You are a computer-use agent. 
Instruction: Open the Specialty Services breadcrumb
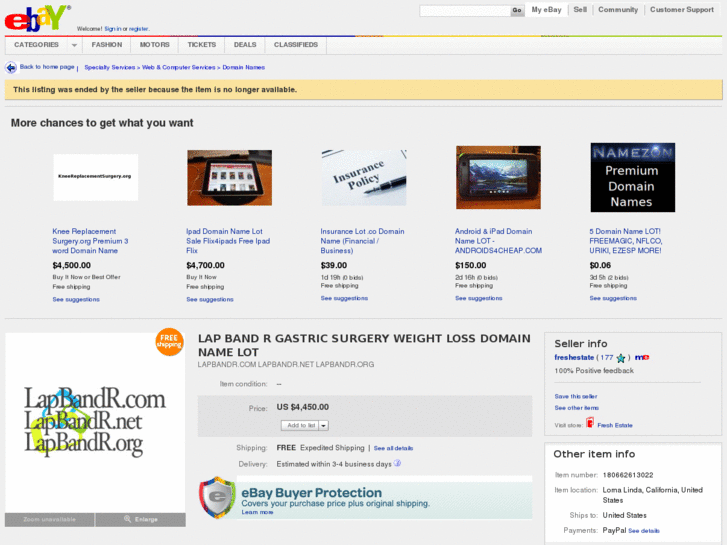(110, 68)
